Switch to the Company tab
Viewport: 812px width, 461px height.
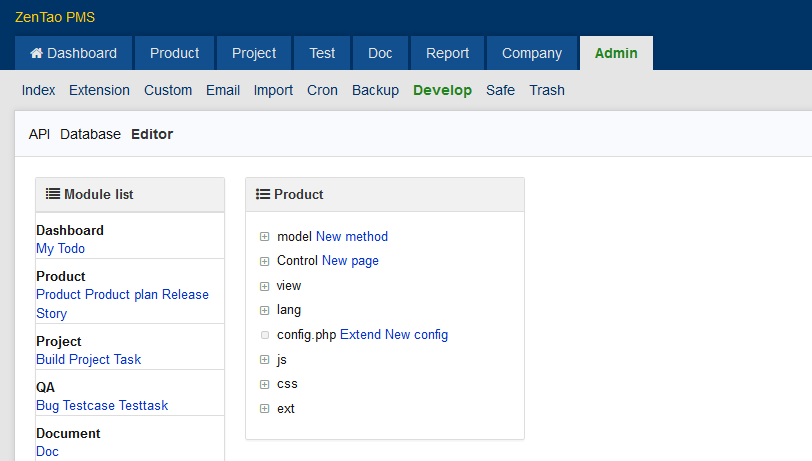click(532, 53)
